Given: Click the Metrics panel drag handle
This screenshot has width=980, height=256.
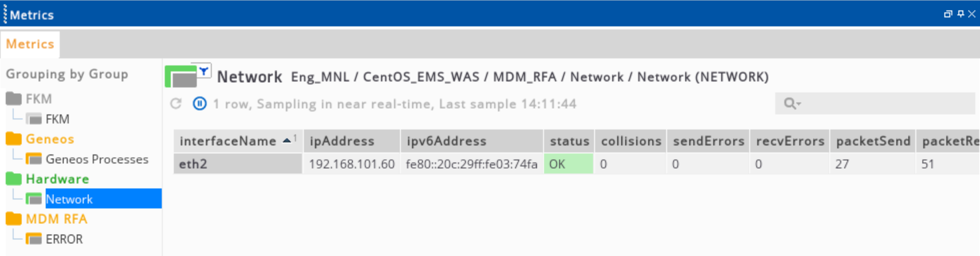Looking at the screenshot, I should [x=5, y=13].
